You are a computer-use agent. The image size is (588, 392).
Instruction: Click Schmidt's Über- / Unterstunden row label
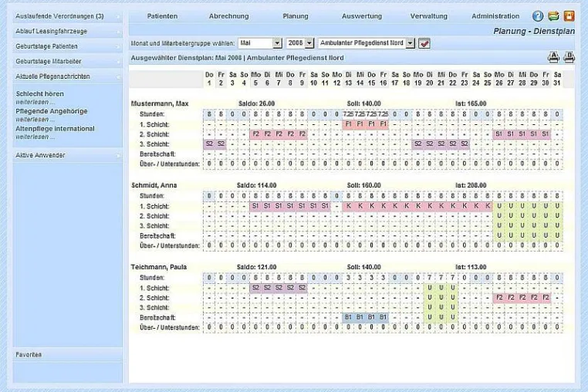tap(170, 245)
